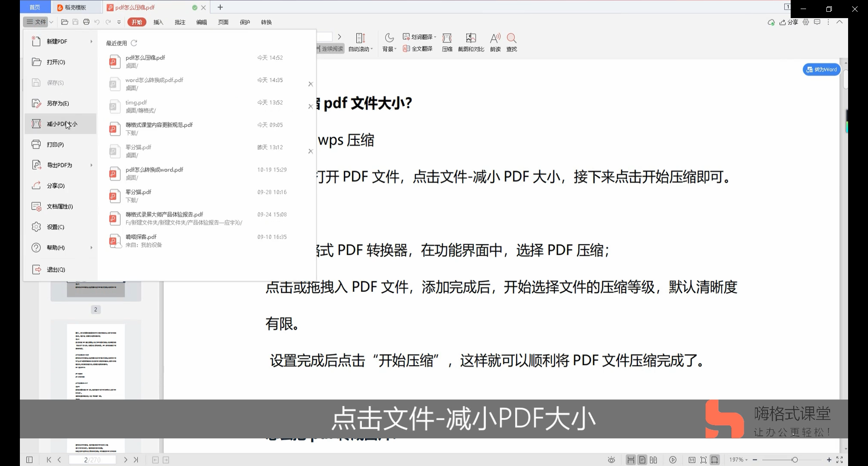The image size is (868, 466).
Task: Open the quick access toolbar customize dropdown
Action: pyautogui.click(x=119, y=22)
